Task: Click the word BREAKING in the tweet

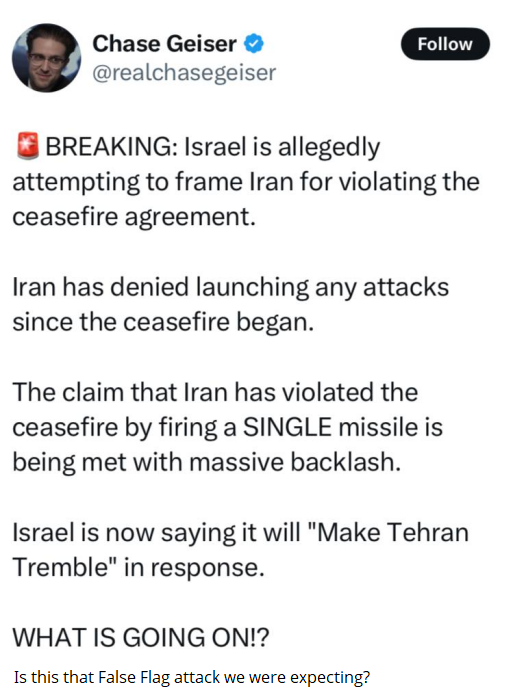Action: point(111,147)
